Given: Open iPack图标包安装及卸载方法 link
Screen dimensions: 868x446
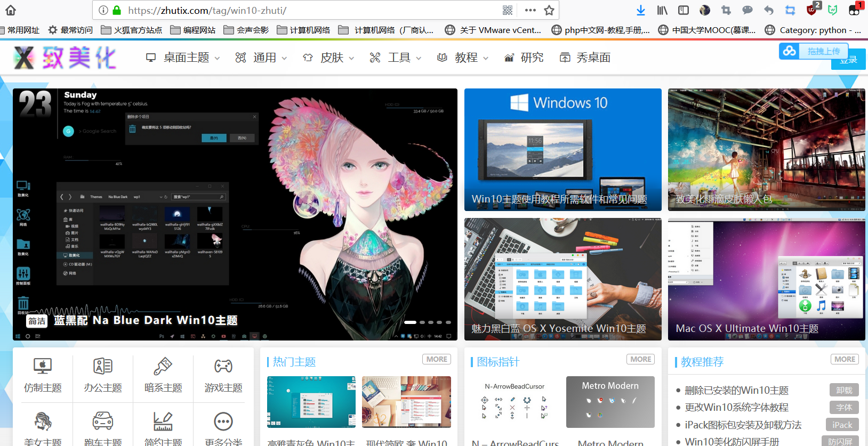Looking at the screenshot, I should [743, 425].
